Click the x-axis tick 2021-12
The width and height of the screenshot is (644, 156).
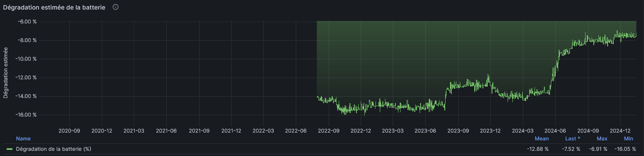(232, 130)
